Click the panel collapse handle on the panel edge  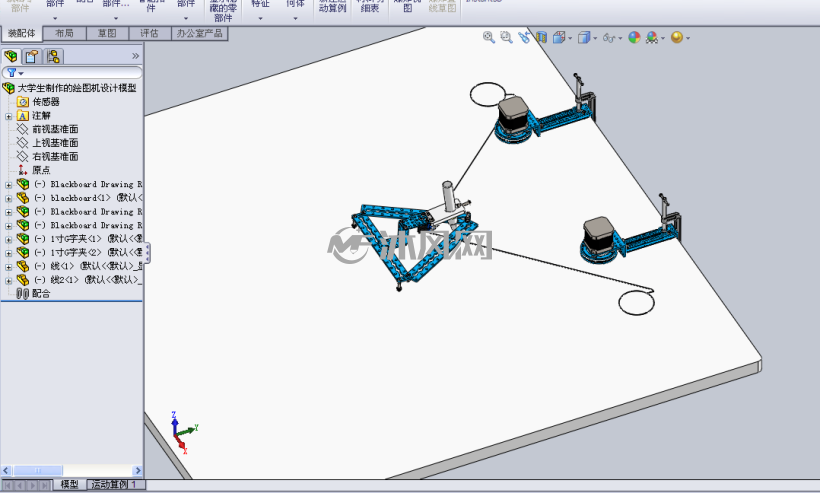pos(147,253)
